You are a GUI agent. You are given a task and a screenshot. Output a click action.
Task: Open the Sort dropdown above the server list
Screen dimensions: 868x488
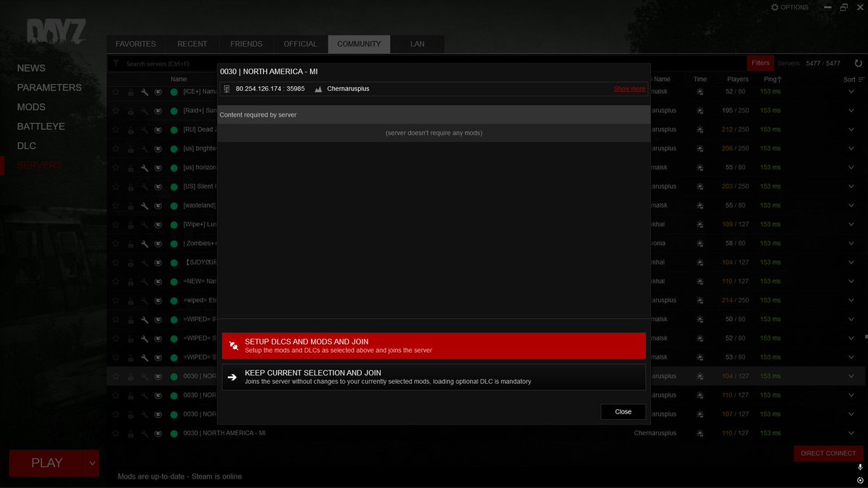tap(854, 80)
